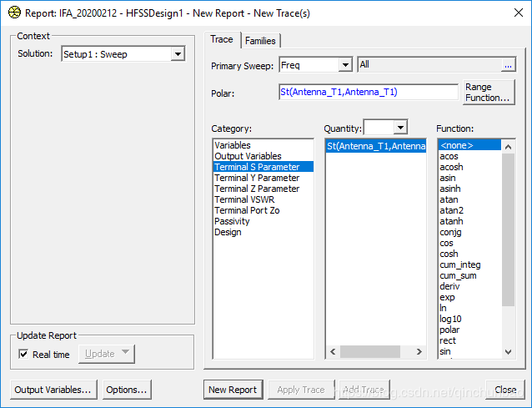
Task: Open the Output Variables... dialog
Action: click(53, 390)
